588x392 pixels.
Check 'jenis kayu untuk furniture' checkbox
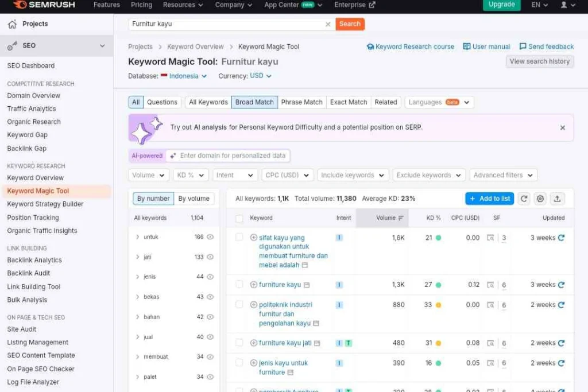coord(239,362)
